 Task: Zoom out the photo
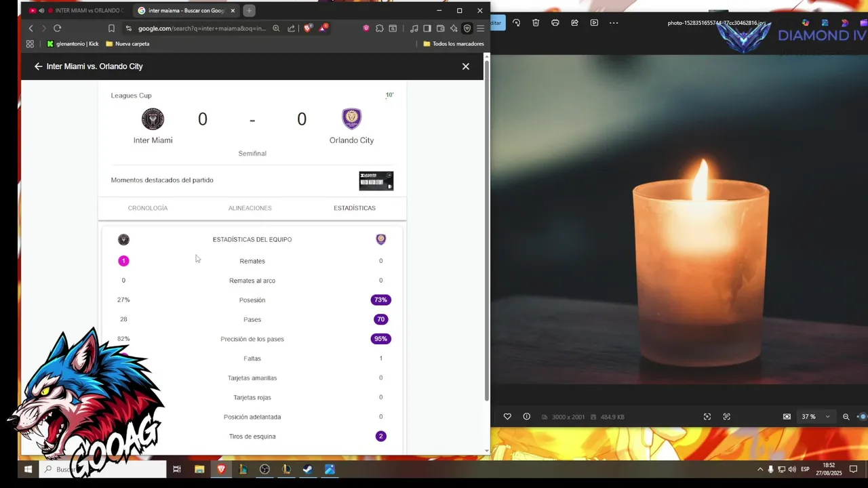coord(846,417)
